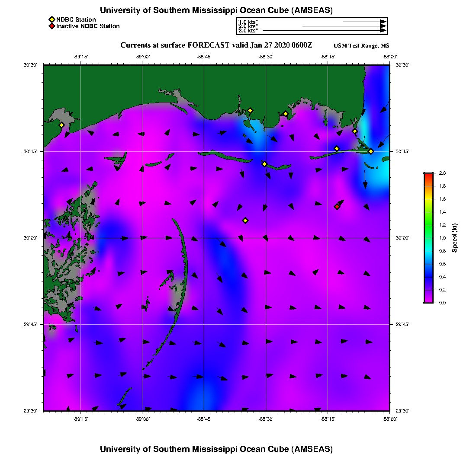The image size is (476, 454).
Task: Pick the red top of the speed color bar
Action: tap(428, 176)
